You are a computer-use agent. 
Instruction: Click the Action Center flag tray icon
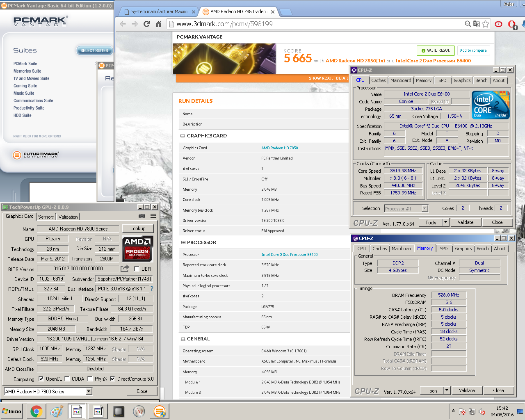pos(462,411)
